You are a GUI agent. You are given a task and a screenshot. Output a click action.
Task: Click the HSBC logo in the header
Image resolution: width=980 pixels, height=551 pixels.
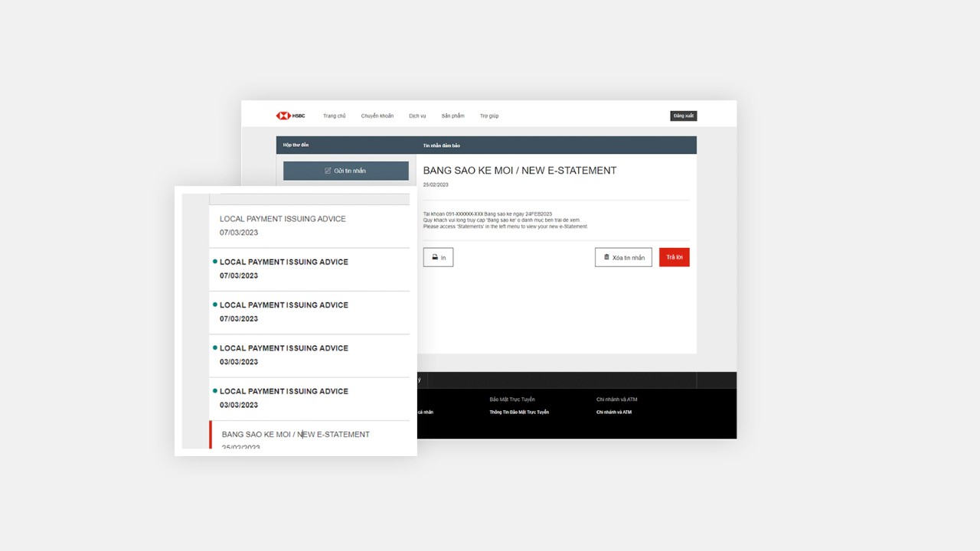tap(290, 116)
